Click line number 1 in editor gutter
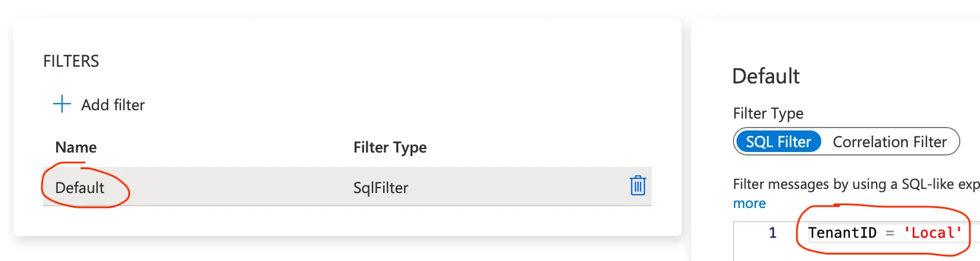 pos(772,233)
